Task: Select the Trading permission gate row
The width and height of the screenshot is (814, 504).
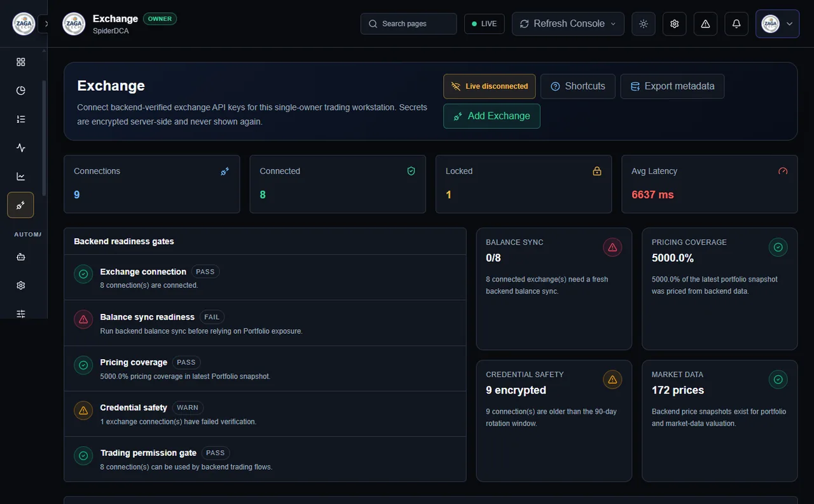Action: tap(265, 459)
